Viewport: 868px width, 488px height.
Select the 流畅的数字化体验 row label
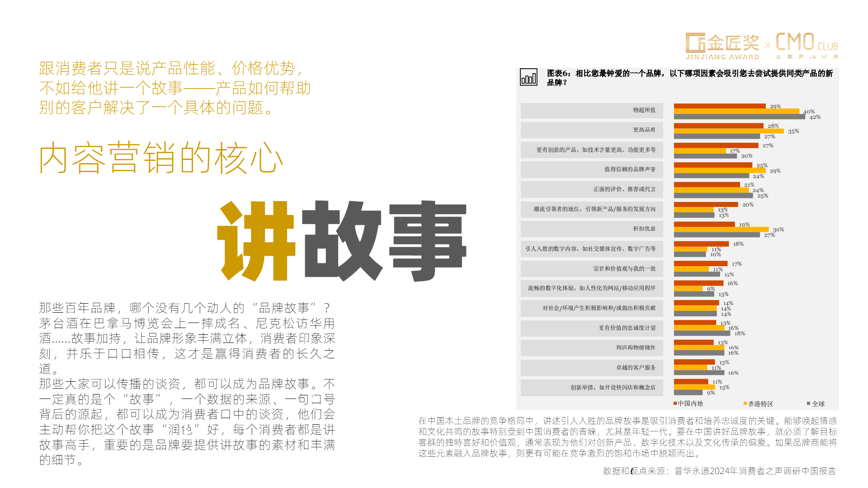tap(592, 288)
